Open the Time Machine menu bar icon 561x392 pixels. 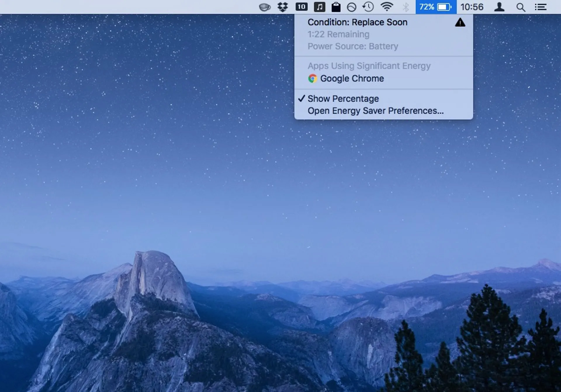[x=368, y=7]
